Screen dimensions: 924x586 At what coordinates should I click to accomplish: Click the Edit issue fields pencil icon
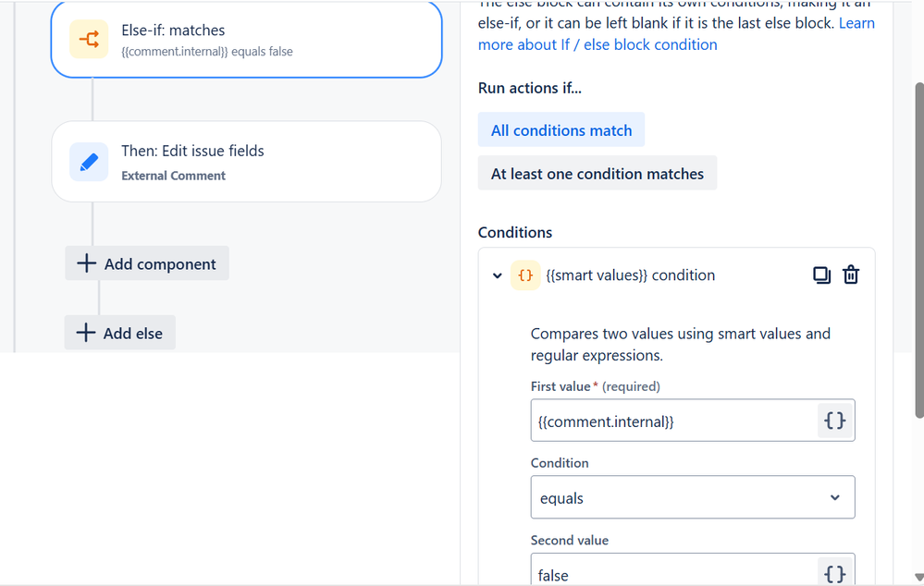[x=89, y=162]
